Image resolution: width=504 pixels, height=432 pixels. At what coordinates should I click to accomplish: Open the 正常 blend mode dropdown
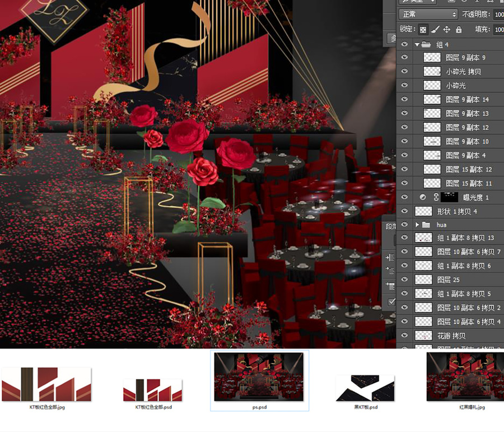click(x=428, y=15)
